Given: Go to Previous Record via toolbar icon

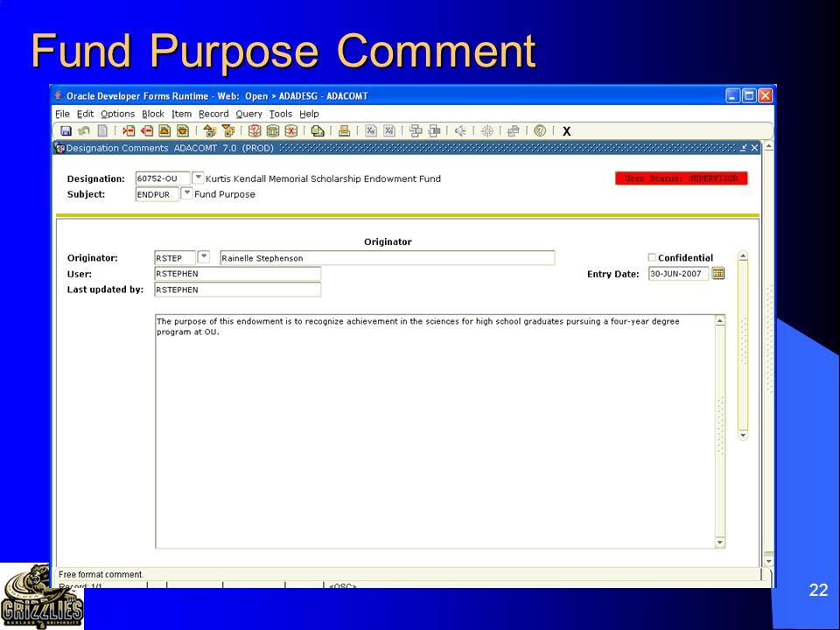Looking at the screenshot, I should coord(164,130).
